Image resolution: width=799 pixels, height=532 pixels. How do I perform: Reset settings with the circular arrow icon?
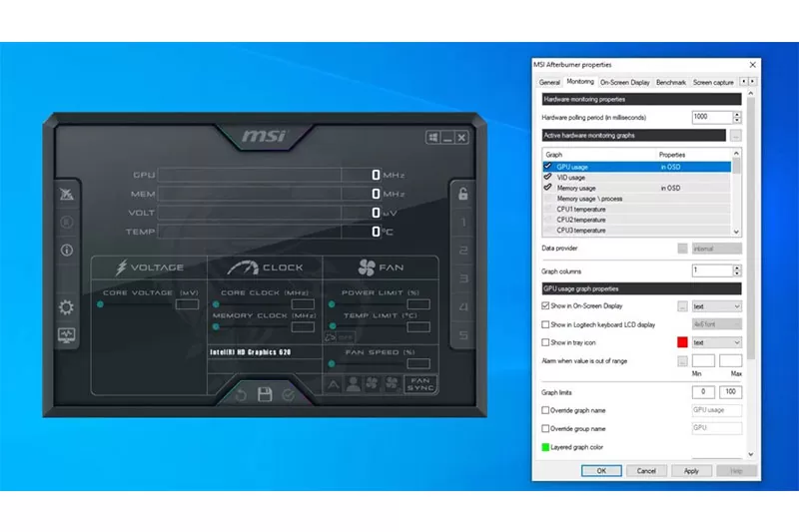[x=241, y=394]
